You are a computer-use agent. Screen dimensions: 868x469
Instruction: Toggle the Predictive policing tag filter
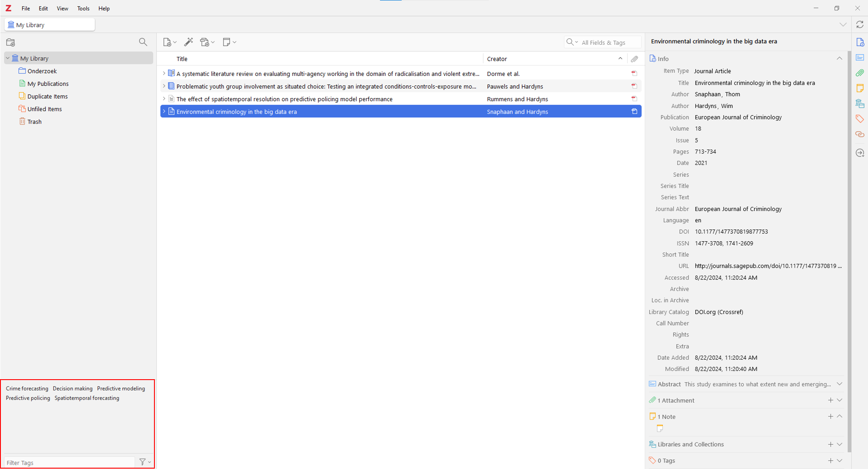[28, 398]
